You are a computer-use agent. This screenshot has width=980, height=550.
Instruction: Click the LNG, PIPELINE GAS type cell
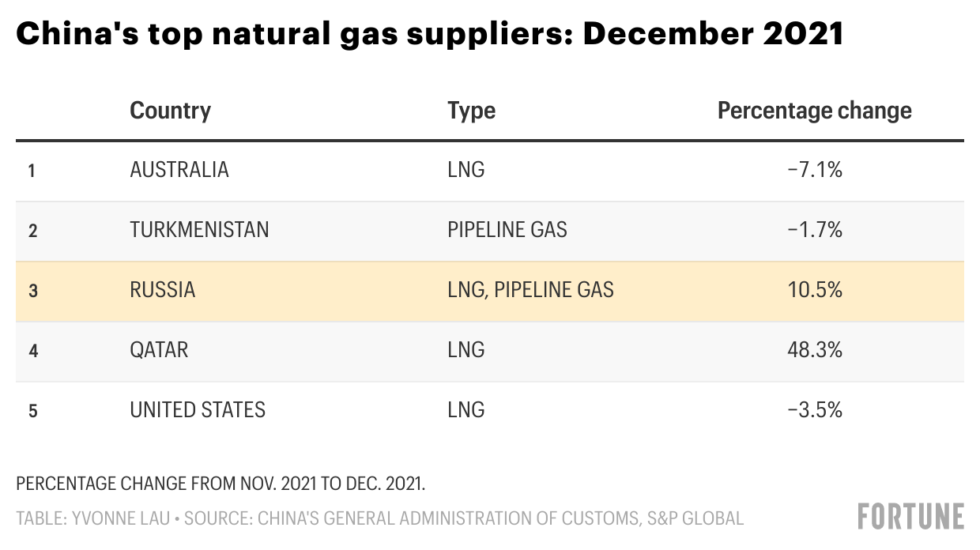click(x=530, y=290)
